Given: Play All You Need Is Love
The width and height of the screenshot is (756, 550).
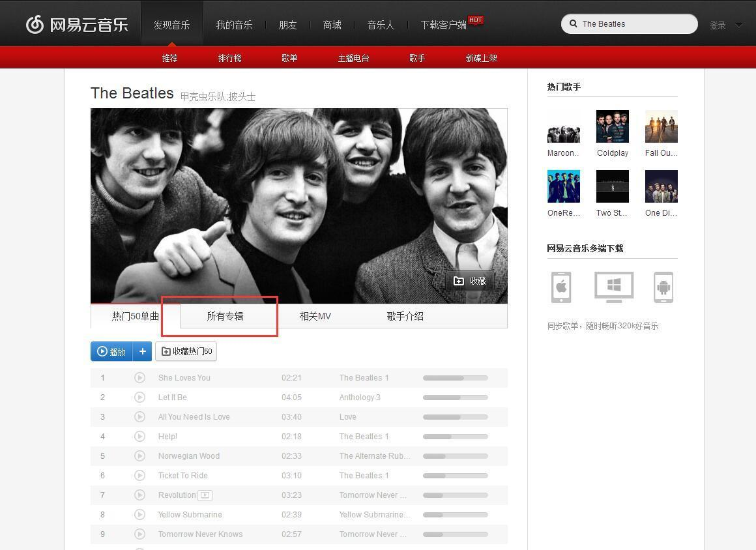Looking at the screenshot, I should click(139, 417).
